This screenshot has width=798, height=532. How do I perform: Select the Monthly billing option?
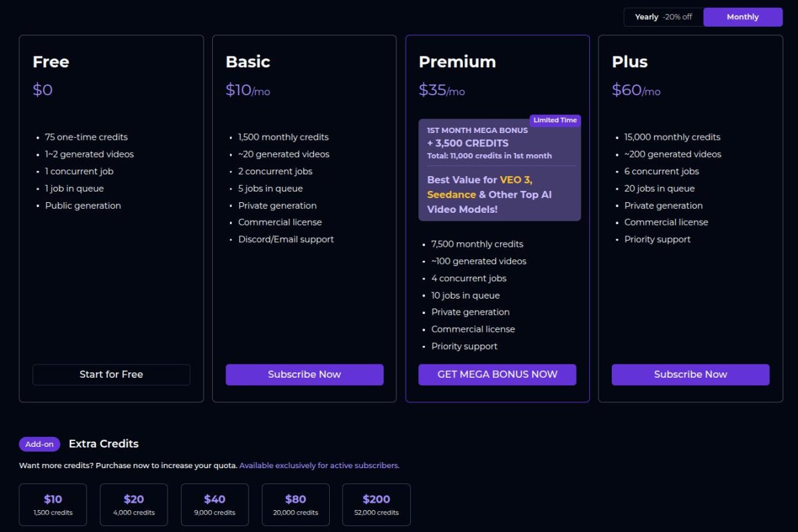coord(742,17)
